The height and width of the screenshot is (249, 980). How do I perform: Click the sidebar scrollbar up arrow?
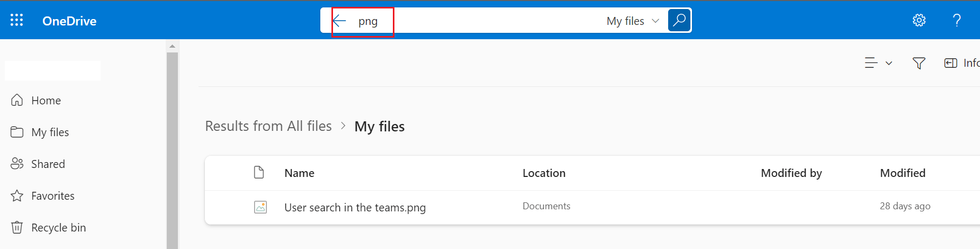172,46
